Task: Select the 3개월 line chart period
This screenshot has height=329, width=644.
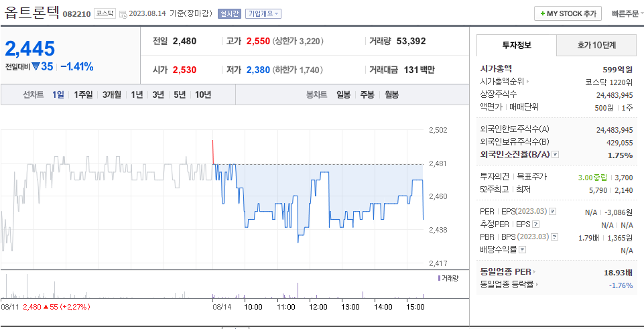Action: pos(112,95)
